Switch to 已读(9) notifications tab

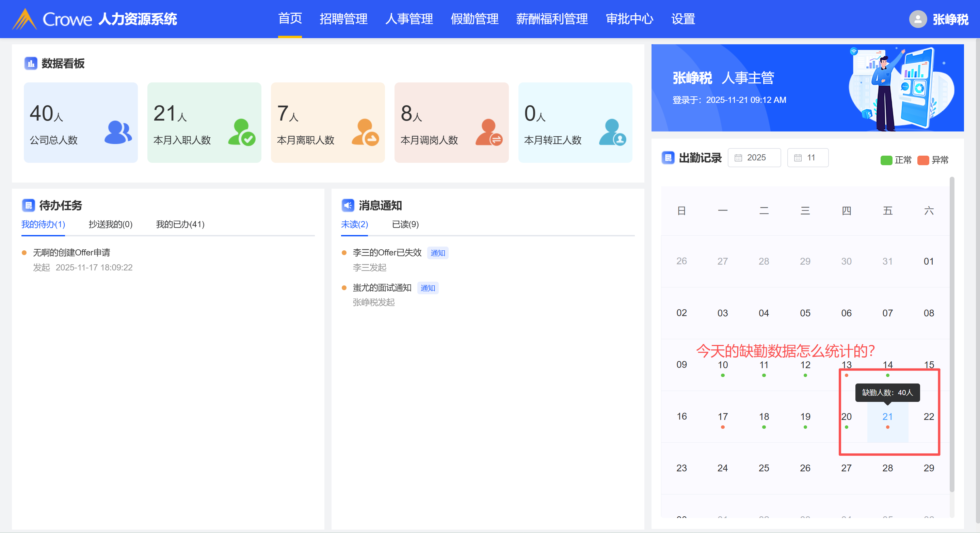click(405, 224)
